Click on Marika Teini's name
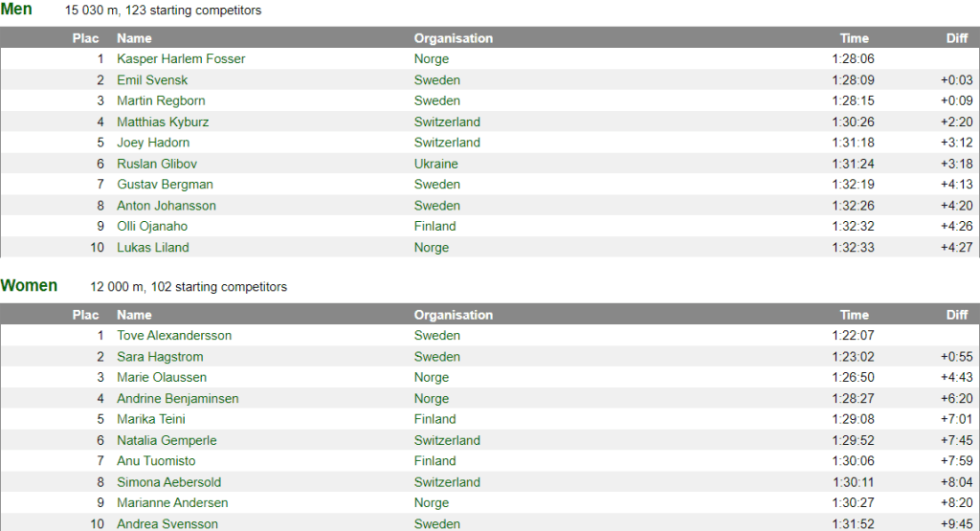The width and height of the screenshot is (980, 531). 151,419
